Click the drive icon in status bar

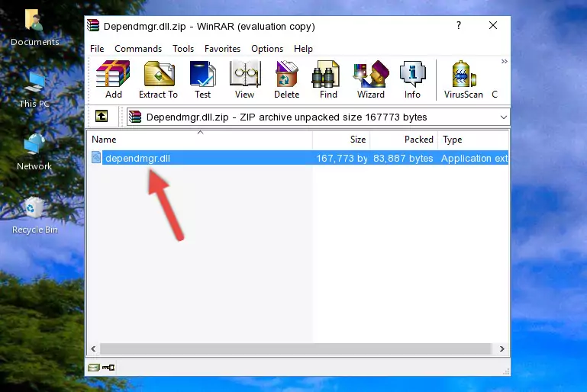[94, 368]
